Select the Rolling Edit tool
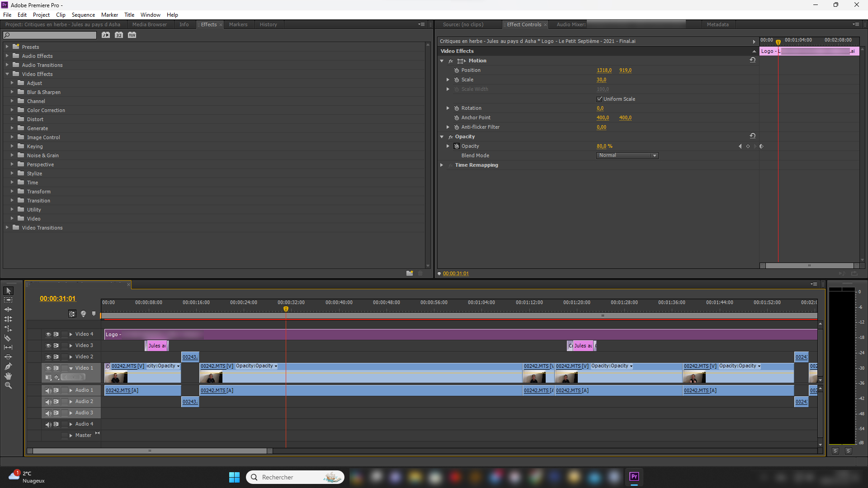The width and height of the screenshot is (868, 488). tap(8, 319)
